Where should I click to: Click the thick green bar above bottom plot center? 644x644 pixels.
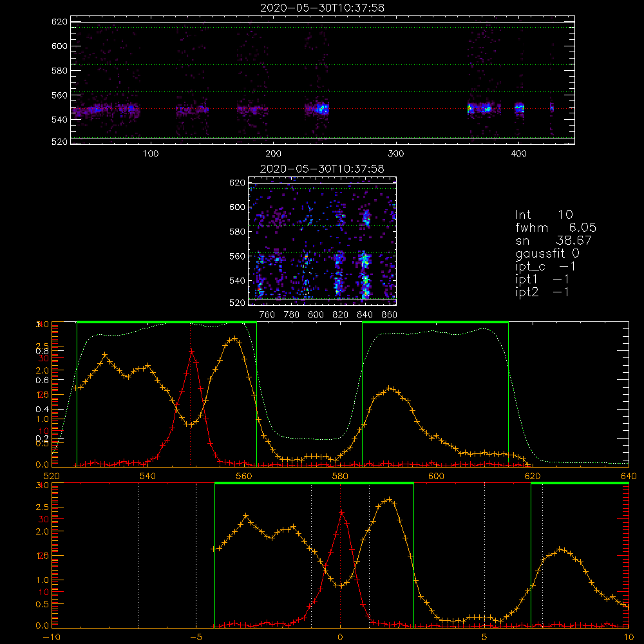[x=314, y=483]
